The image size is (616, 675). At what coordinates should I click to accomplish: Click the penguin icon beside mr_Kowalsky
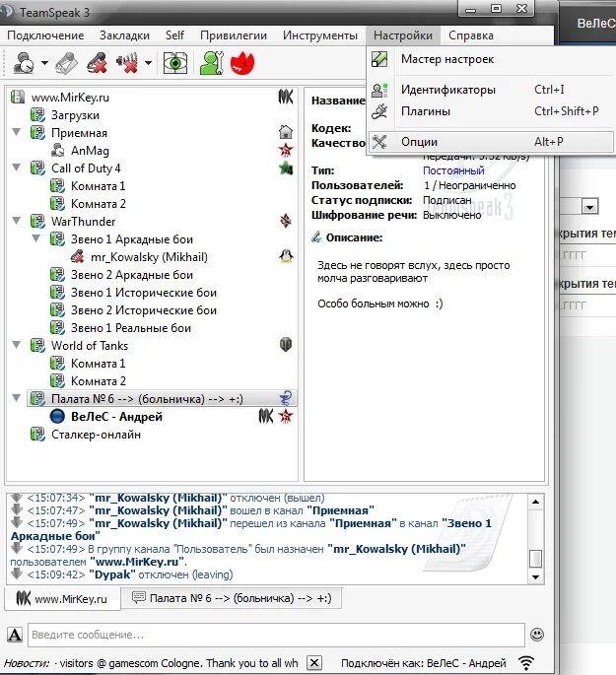coord(286,256)
